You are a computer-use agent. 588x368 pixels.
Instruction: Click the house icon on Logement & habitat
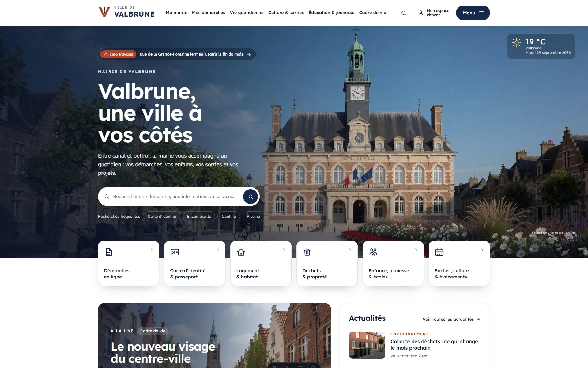tap(241, 252)
